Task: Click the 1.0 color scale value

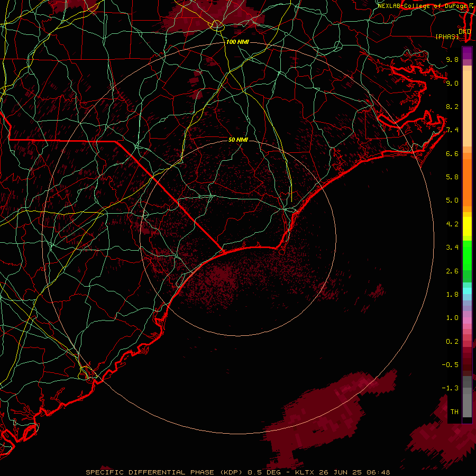Action: 452,318
